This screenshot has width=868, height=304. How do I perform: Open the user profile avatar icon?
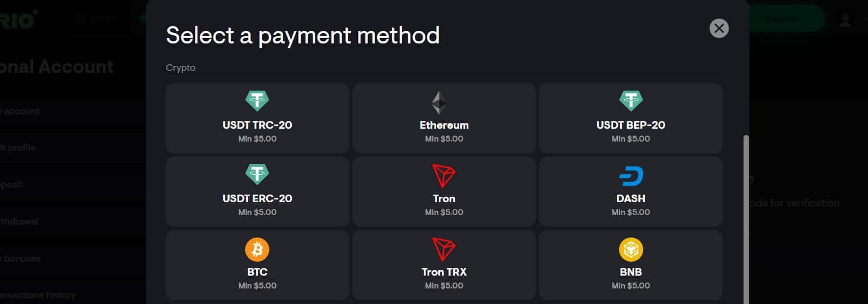(845, 20)
